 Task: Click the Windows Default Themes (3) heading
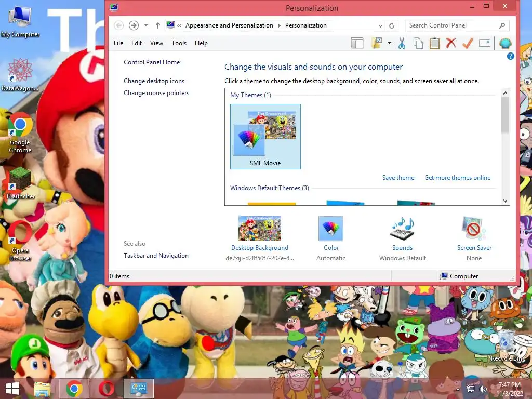270,188
